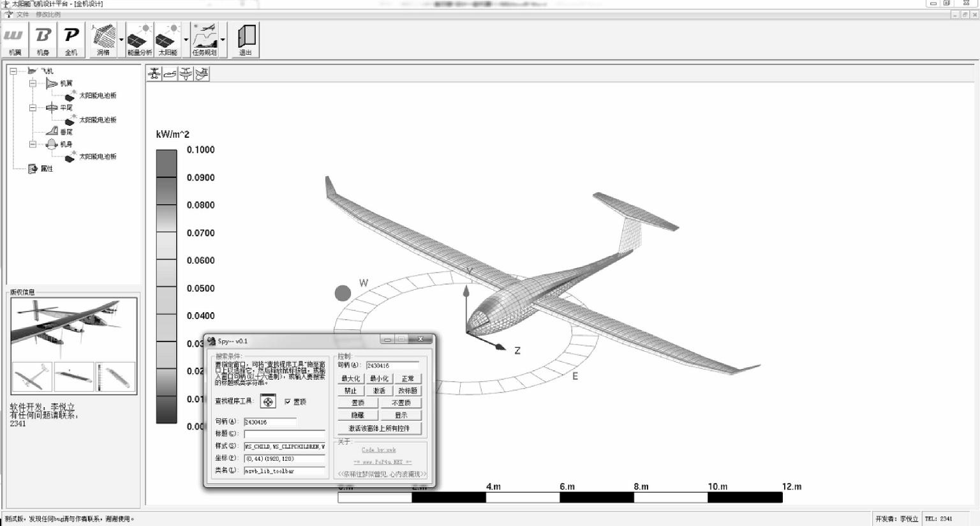
Task: Open the www.PoP4u.NET link in Spy--
Action: tap(383, 462)
